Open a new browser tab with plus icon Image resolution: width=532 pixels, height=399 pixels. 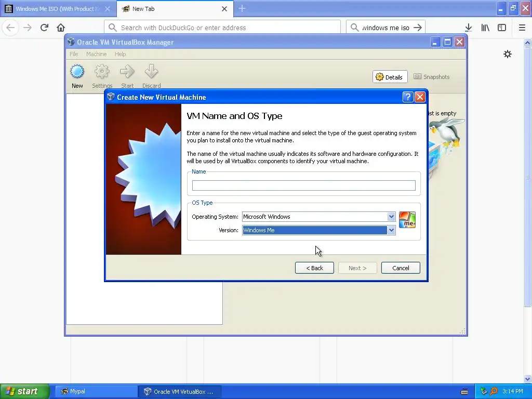[x=242, y=8]
